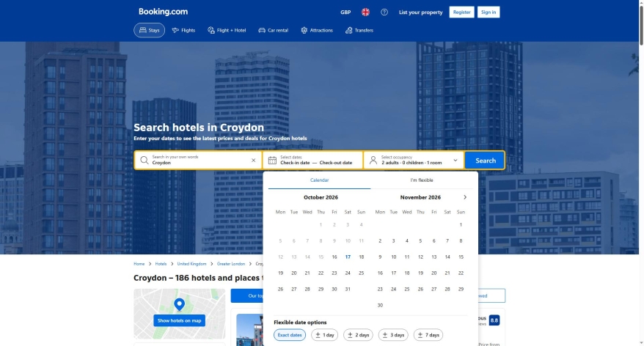The width and height of the screenshot is (644, 346).
Task: Click List your property link
Action: pyautogui.click(x=420, y=12)
